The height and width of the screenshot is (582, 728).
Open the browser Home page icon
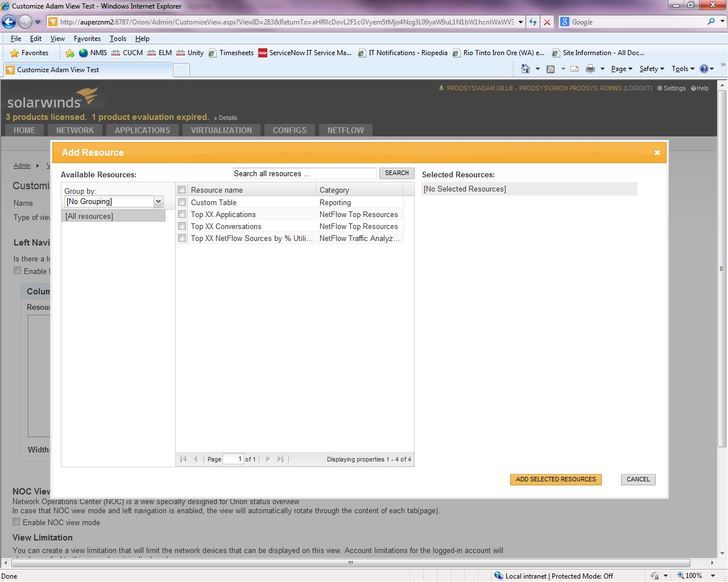(526, 68)
